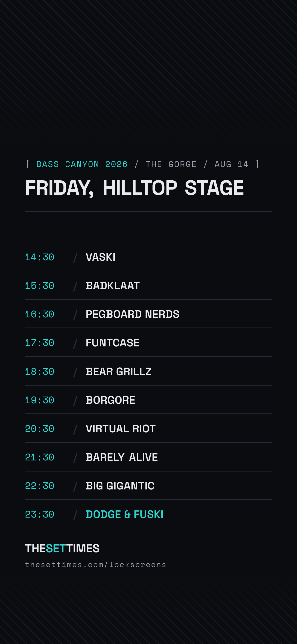Click the BASS CANYON 2026 label
Screen dimensions: 297x644
pyautogui.click(x=82, y=164)
